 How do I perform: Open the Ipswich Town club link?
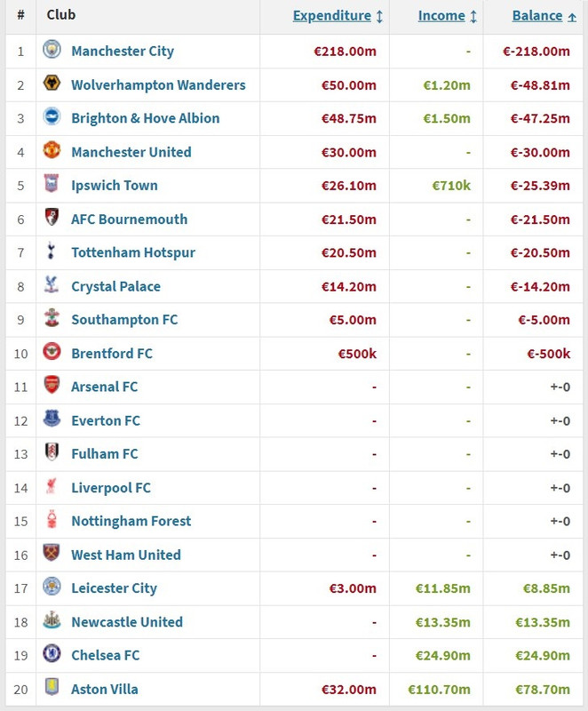coord(115,186)
